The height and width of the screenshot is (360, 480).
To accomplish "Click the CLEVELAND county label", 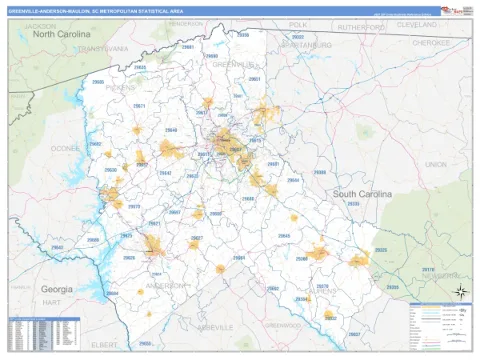I will click(x=417, y=25).
